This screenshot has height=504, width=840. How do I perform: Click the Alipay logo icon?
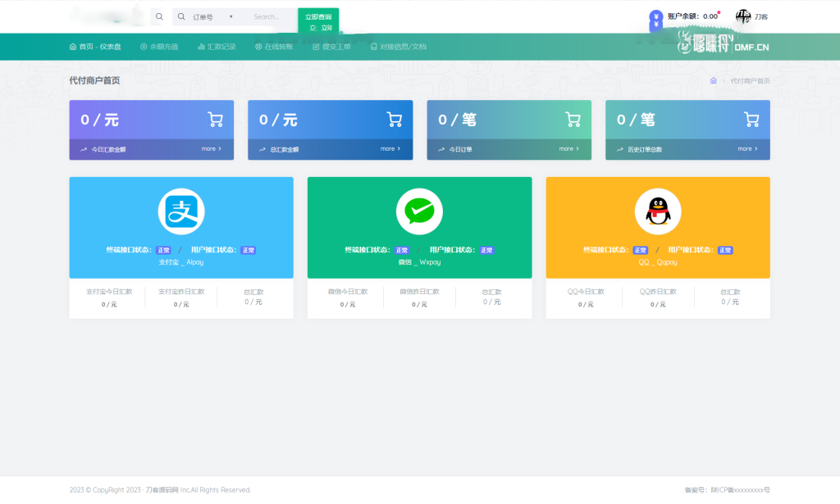click(181, 211)
